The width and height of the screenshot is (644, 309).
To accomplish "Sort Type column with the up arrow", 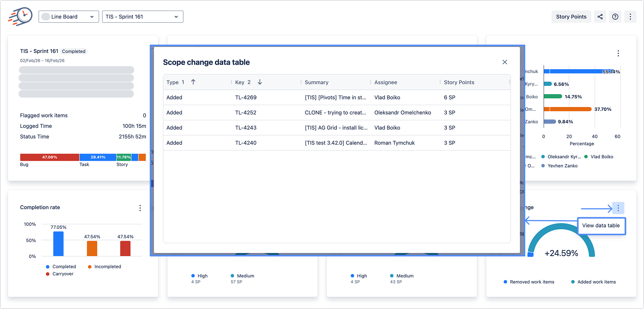I will tap(193, 82).
